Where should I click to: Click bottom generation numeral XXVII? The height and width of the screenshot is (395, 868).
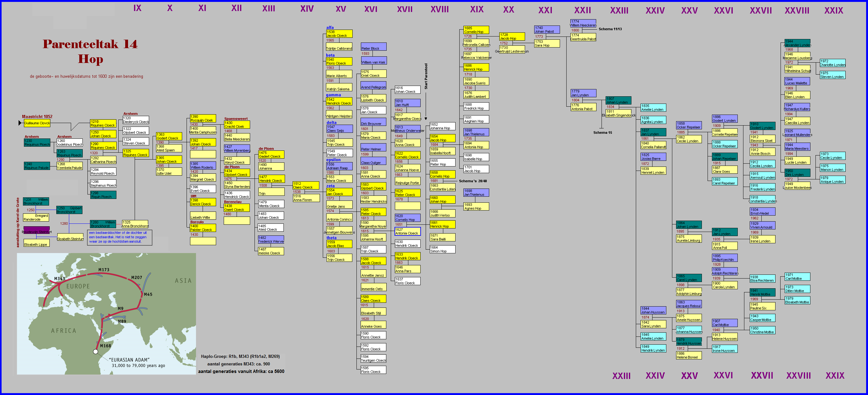click(x=762, y=375)
